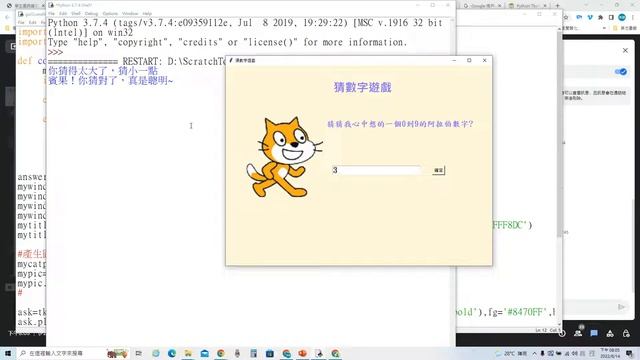This screenshot has height=360, width=640.
Task: Click the browser profile avatar icon
Action: [x=622, y=17]
